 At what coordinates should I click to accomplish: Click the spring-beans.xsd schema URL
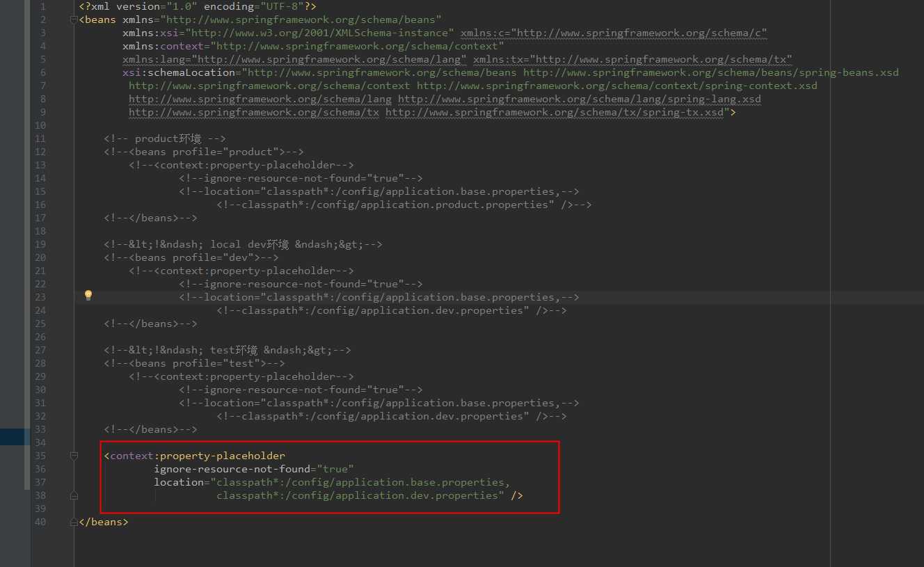tap(711, 72)
